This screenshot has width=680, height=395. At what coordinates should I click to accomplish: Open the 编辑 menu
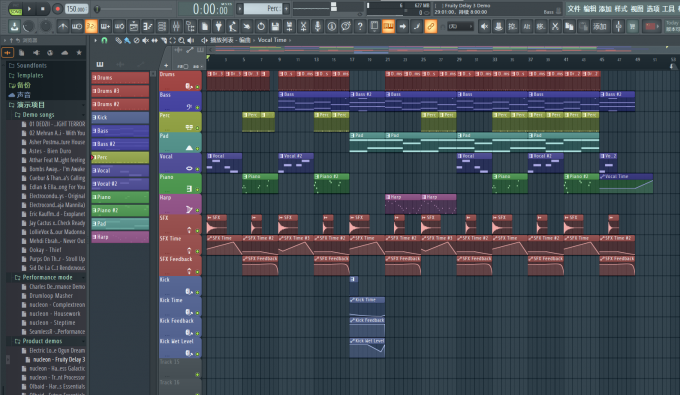(x=589, y=9)
